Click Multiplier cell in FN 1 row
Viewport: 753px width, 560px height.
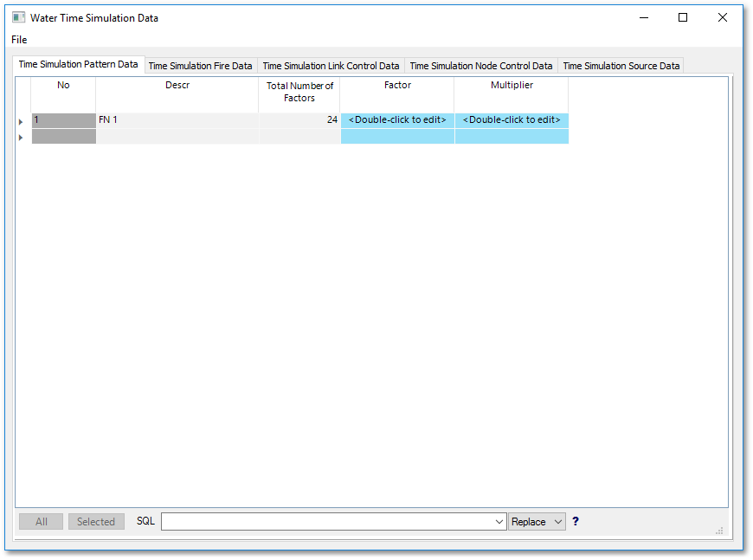pyautogui.click(x=512, y=120)
